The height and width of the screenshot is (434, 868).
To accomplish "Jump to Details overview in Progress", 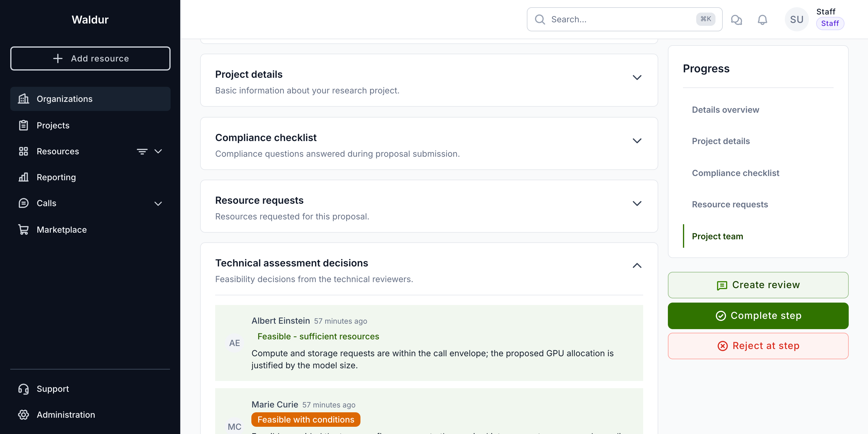I will tap(725, 110).
